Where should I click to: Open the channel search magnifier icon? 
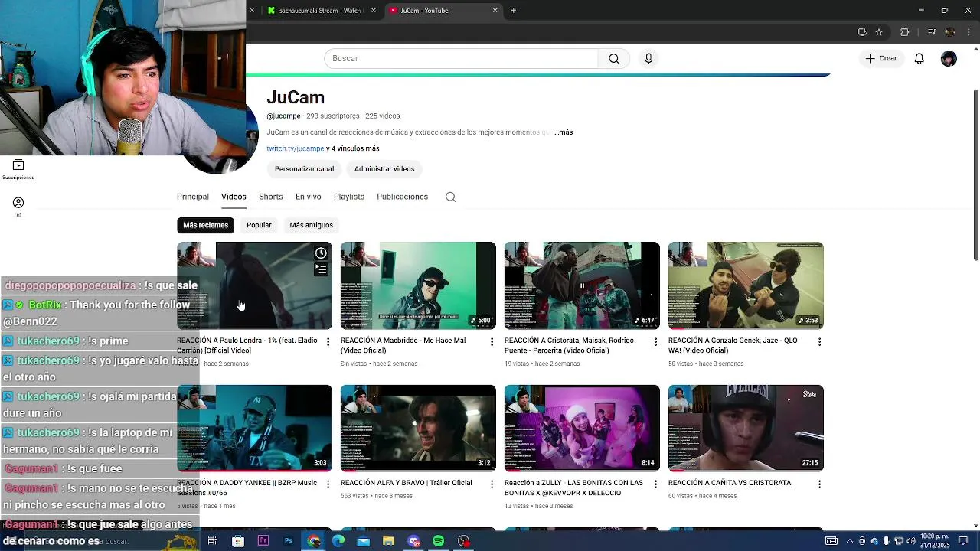[x=451, y=197]
